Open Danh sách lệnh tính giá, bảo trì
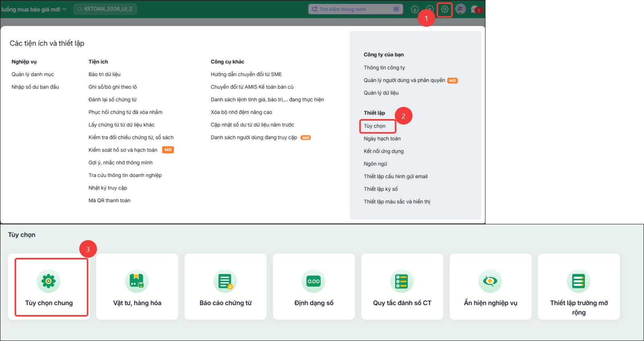 click(x=267, y=99)
